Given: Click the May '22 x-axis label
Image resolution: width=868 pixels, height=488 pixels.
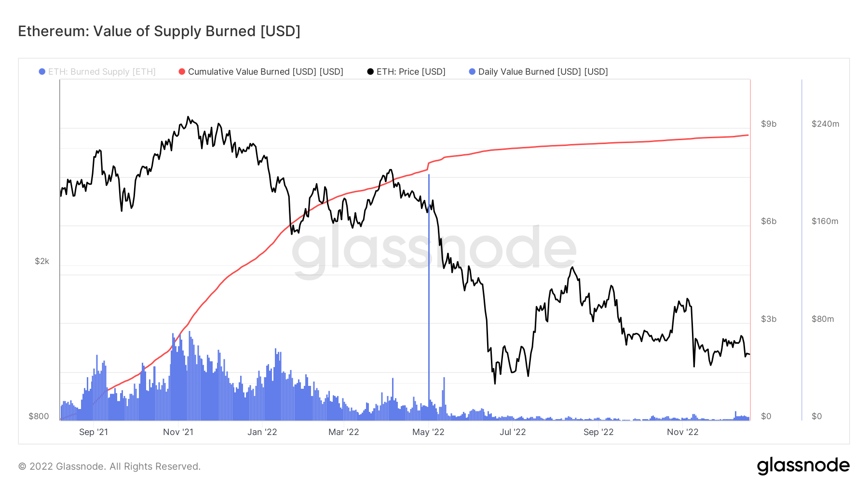Looking at the screenshot, I should point(428,432).
